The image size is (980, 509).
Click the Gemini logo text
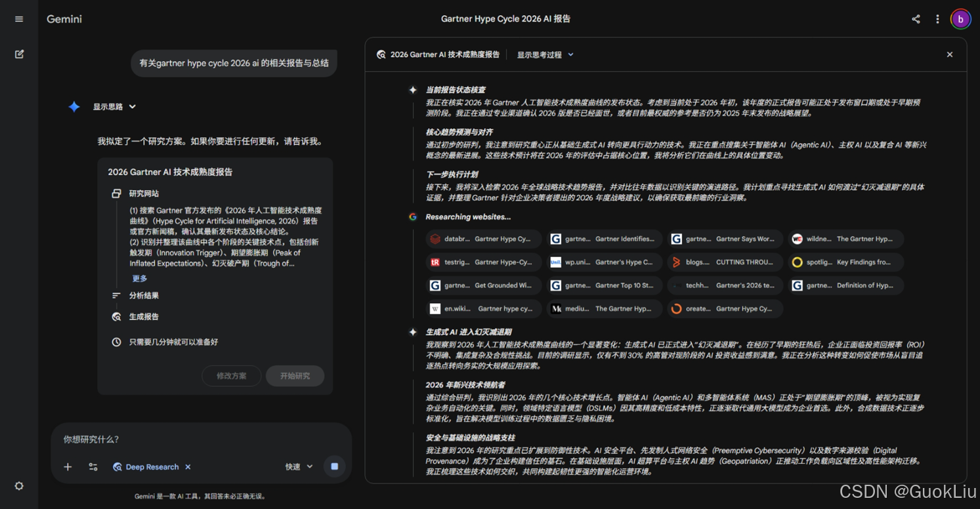(64, 19)
